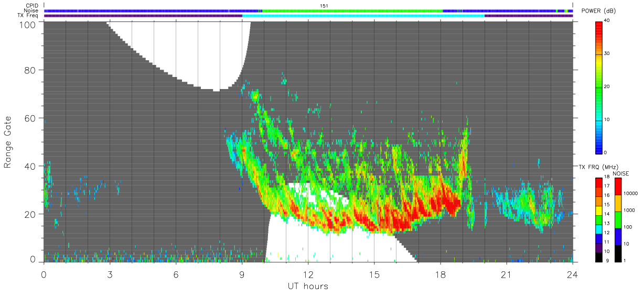Click the "CPID" label at top left
The height and width of the screenshot is (297, 644).
coord(31,6)
